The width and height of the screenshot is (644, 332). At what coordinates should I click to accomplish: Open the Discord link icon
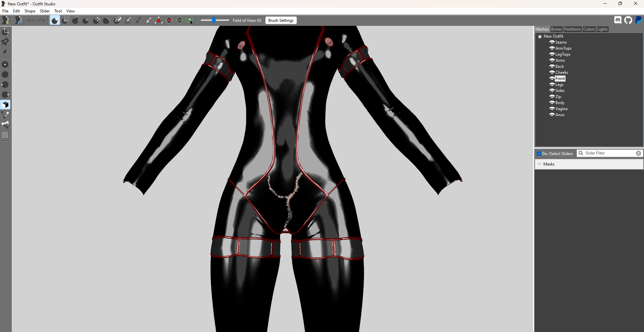618,20
